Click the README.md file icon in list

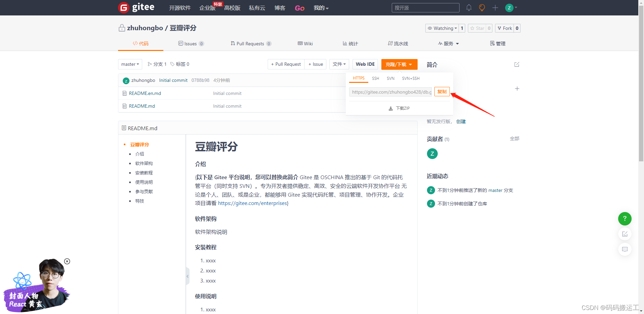click(124, 106)
